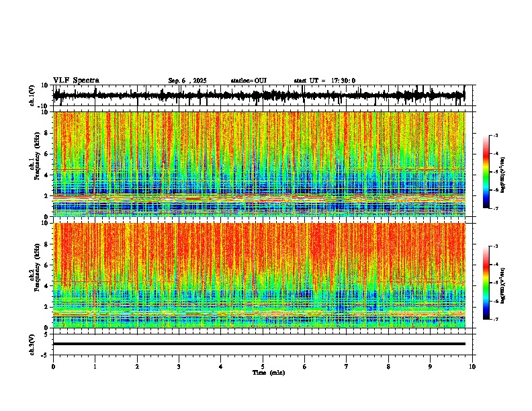
Task: Click the "-7" tick on ch.2 colorbar
Action: 495,319
